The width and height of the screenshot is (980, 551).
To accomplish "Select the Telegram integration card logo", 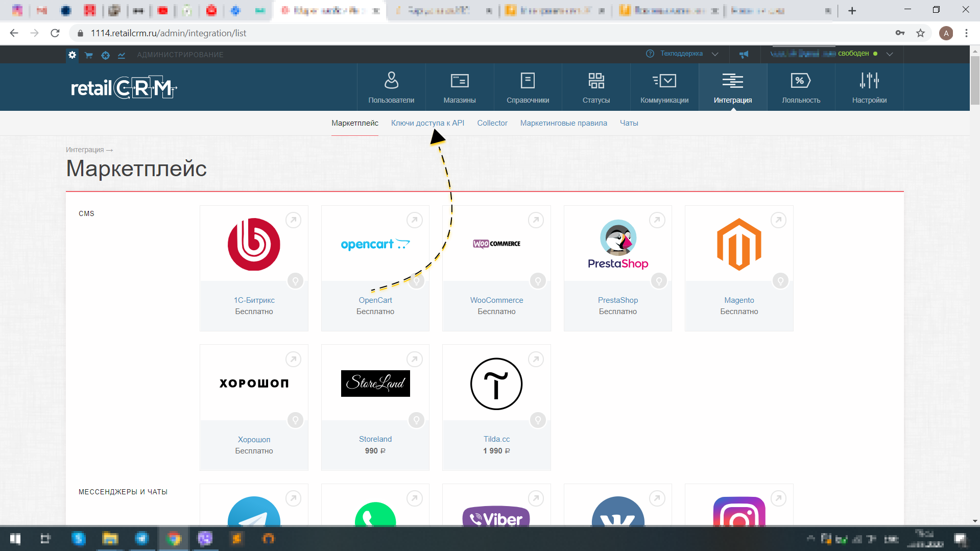I will tap(254, 513).
